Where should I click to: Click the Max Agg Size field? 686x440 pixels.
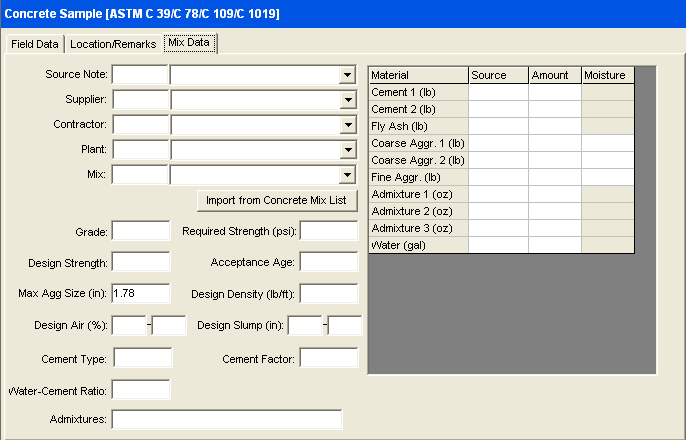[x=141, y=293]
